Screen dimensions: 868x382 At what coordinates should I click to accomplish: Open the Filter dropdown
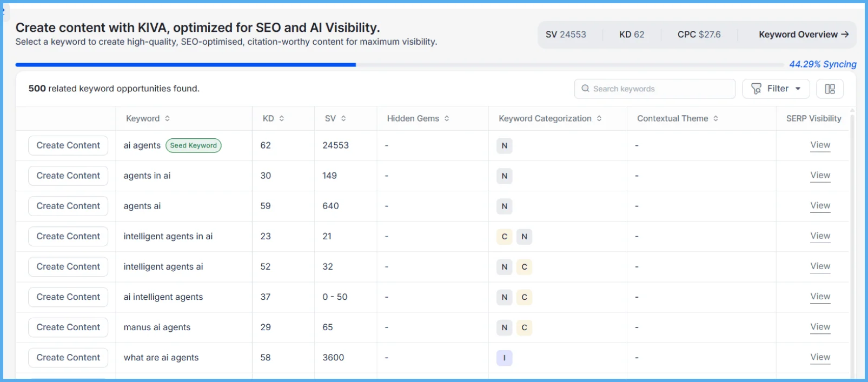pyautogui.click(x=776, y=89)
